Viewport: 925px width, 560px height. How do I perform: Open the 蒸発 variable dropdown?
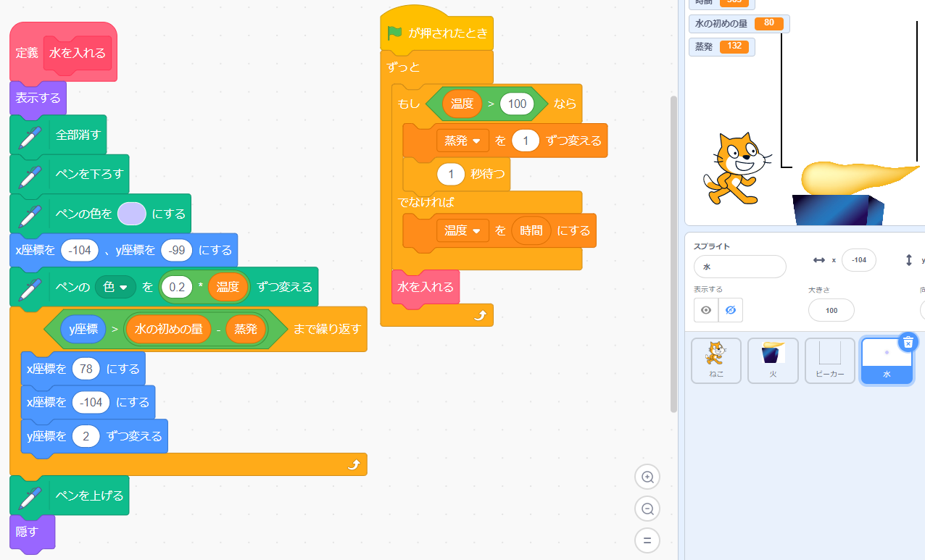pos(476,141)
